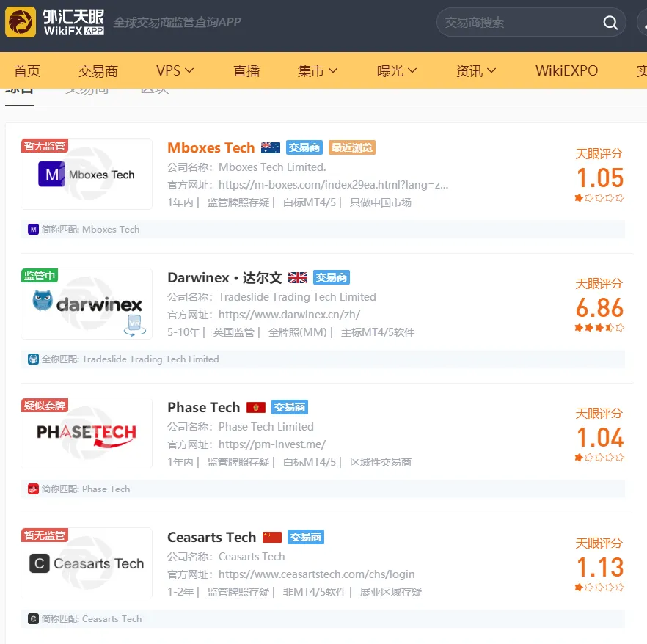The width and height of the screenshot is (647, 644).
Task: Click the 最近浏览 badge on Mboxes Tech
Action: pos(352,147)
